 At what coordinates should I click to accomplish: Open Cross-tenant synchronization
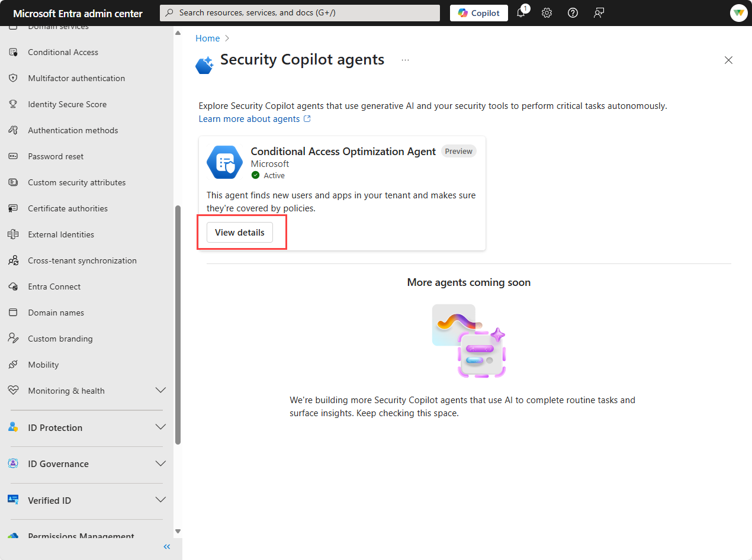click(x=82, y=260)
